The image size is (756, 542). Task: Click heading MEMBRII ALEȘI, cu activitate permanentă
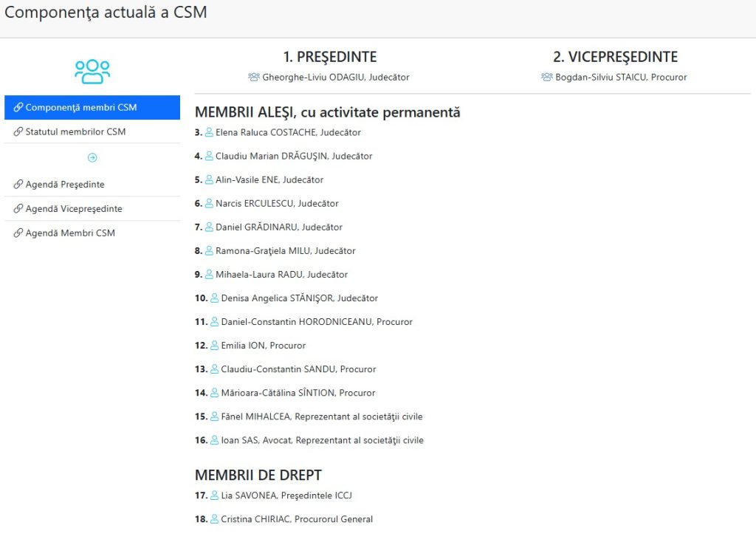tap(327, 112)
